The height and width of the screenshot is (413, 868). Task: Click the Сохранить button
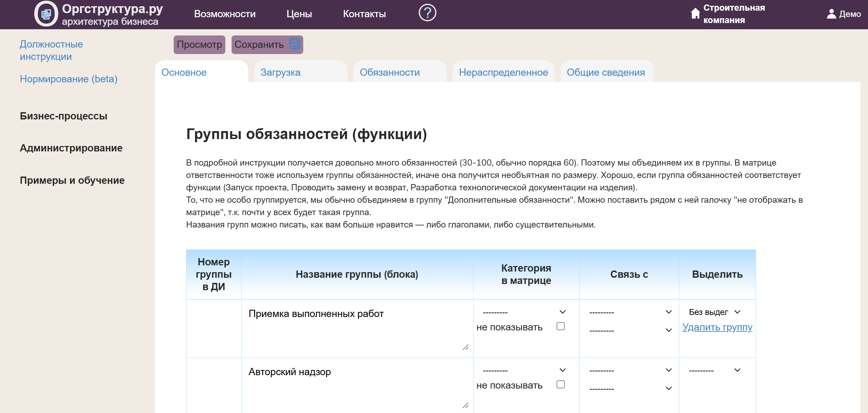[x=267, y=44]
